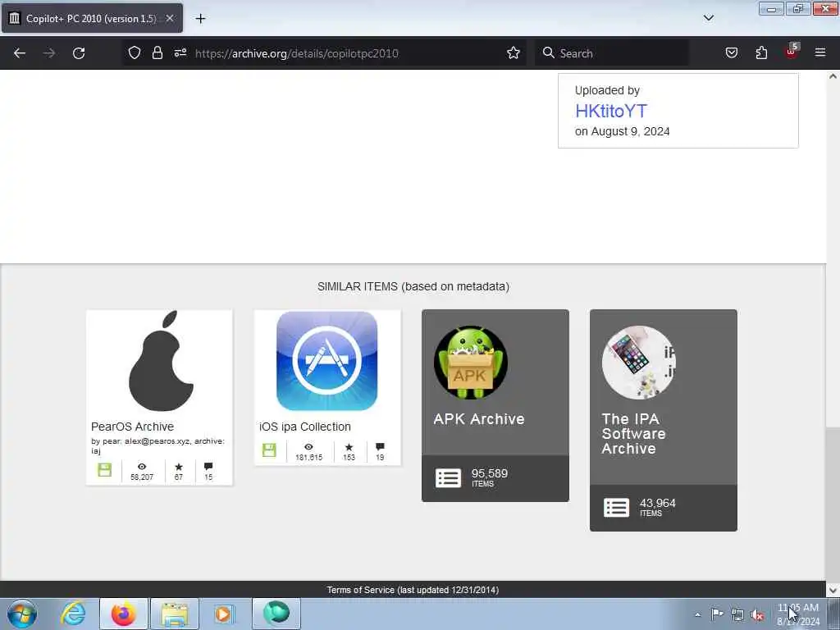Viewport: 840px width, 630px height.
Task: Open the Firefox hamburger application menu
Action: (x=820, y=52)
